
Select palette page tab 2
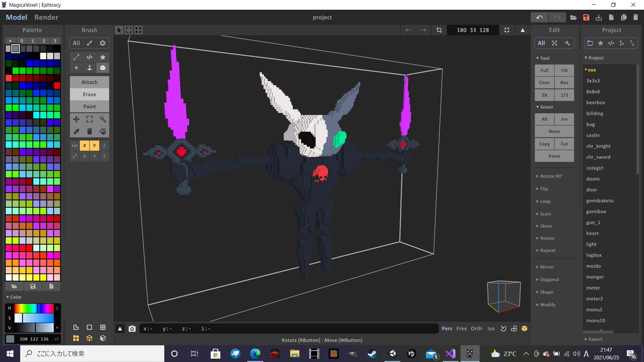[44, 40]
